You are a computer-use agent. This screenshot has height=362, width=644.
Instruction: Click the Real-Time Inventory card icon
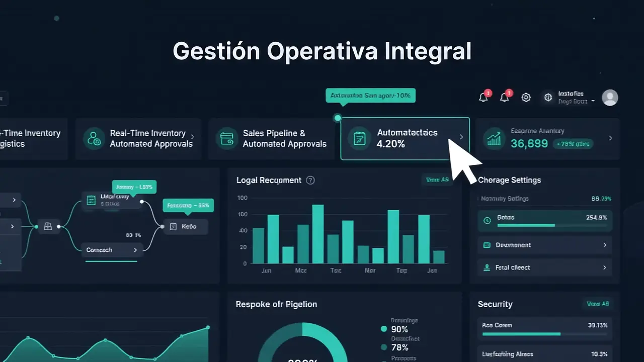click(94, 138)
